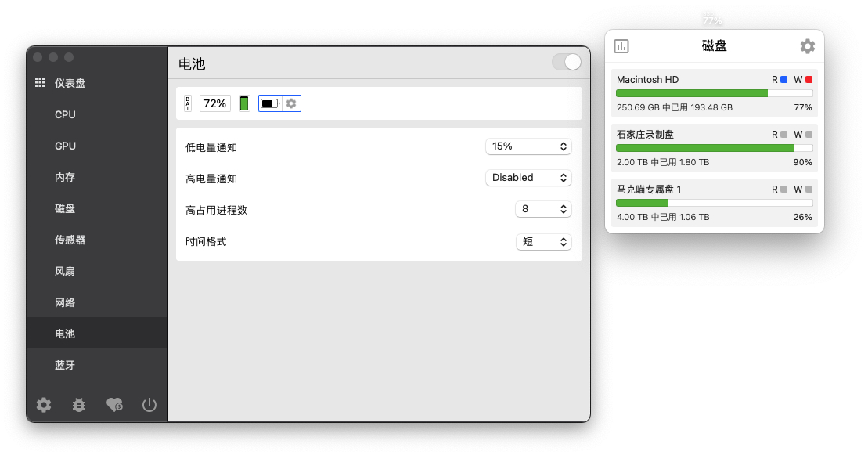Screen dimensions: 868x455
Task: Switch to the CPU sidebar section
Action: coord(66,114)
